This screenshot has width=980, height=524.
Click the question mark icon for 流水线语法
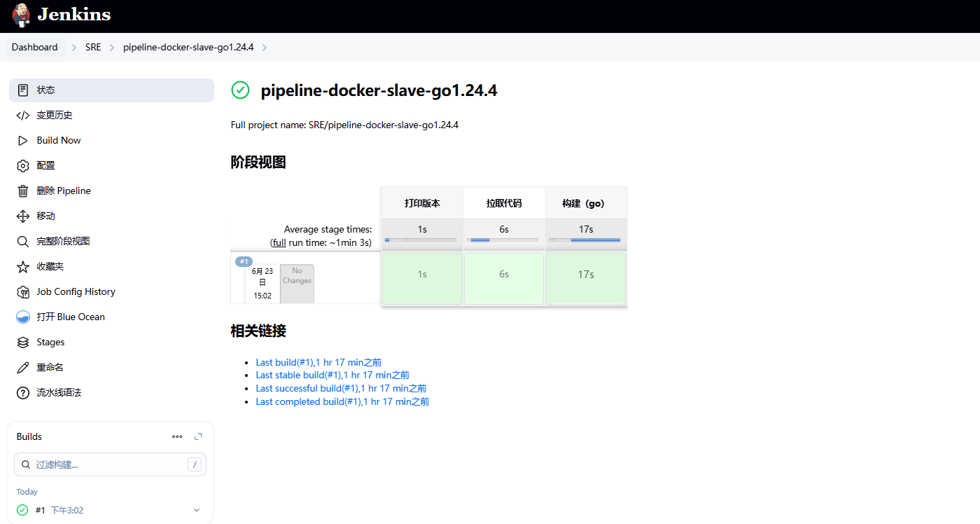tap(23, 393)
